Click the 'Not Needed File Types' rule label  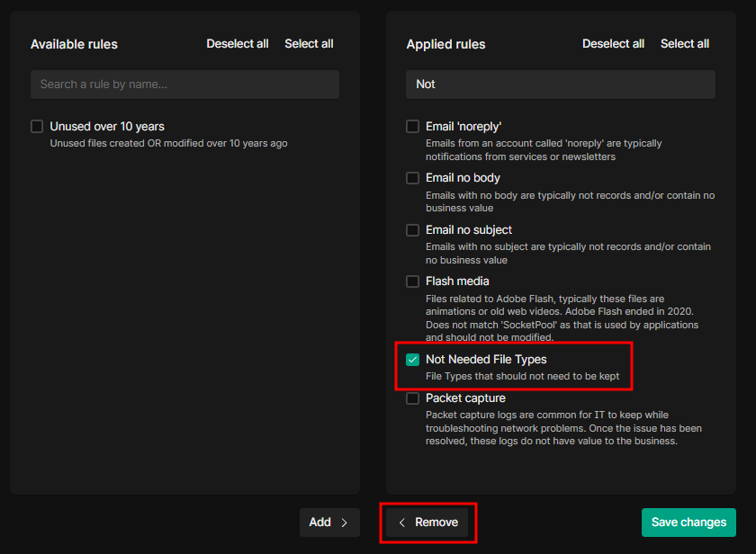click(486, 360)
